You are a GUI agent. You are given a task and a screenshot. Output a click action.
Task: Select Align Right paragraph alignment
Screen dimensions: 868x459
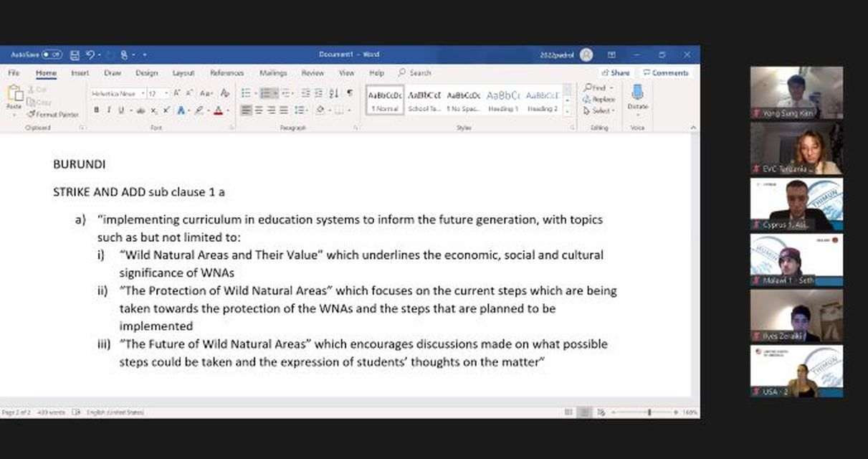[x=271, y=110]
